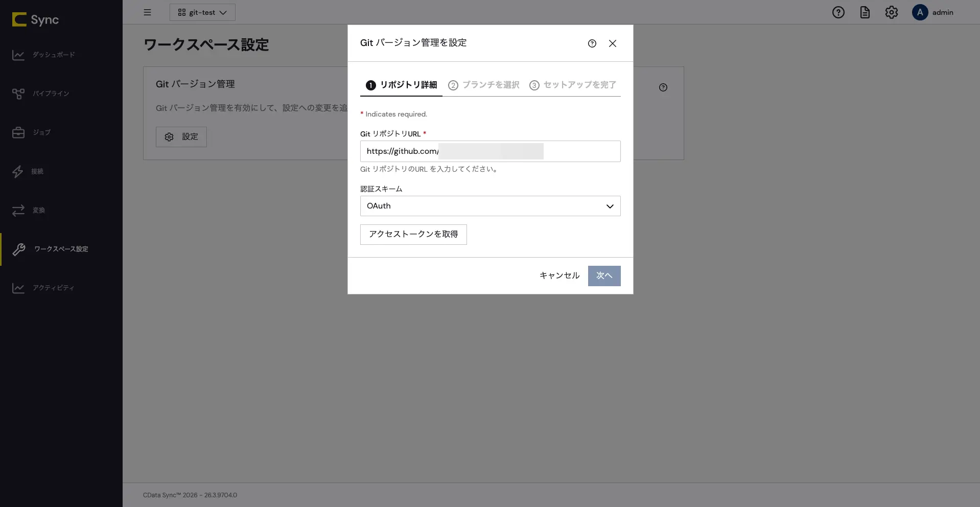Toggle the hamburger sidebar menu

147,12
